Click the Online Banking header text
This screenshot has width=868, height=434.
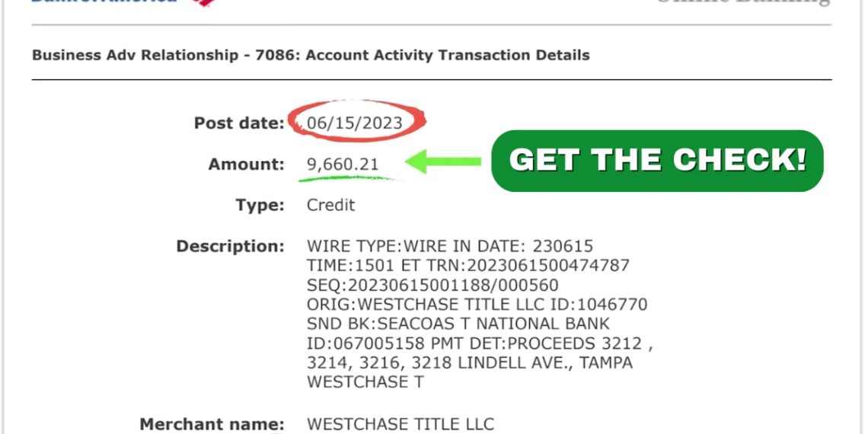point(742,2)
